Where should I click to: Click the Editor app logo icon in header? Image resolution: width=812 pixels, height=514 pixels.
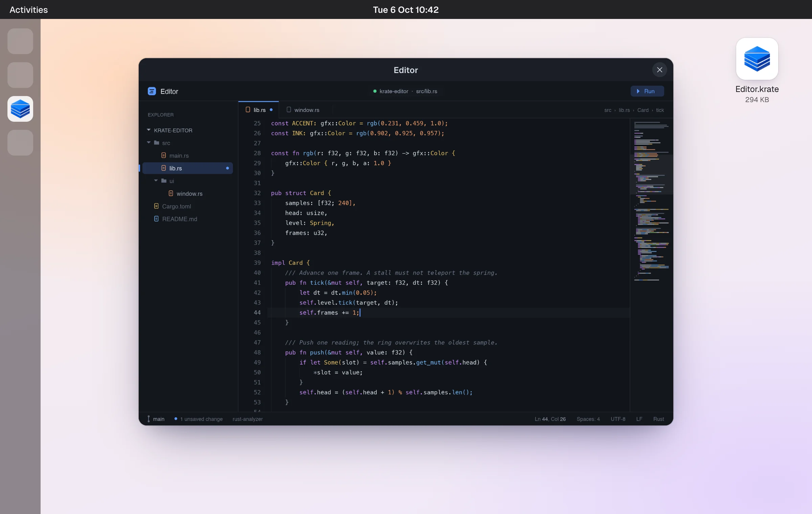152,91
